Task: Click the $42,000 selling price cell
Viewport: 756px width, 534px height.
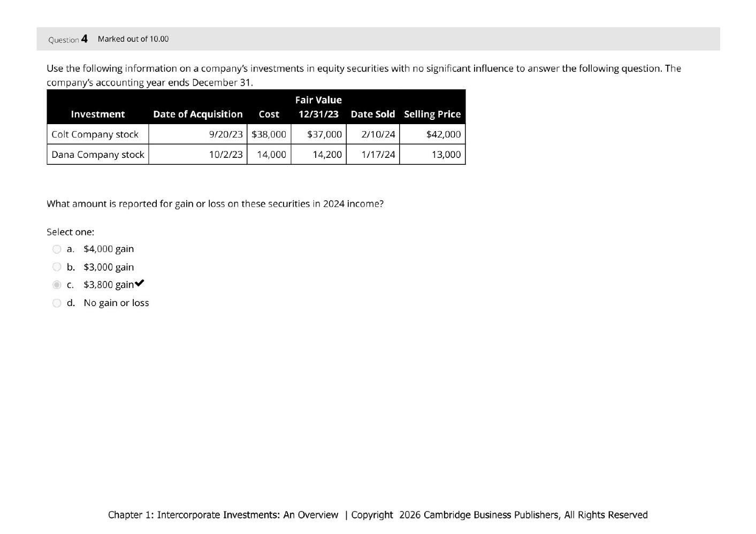Action: click(x=432, y=134)
